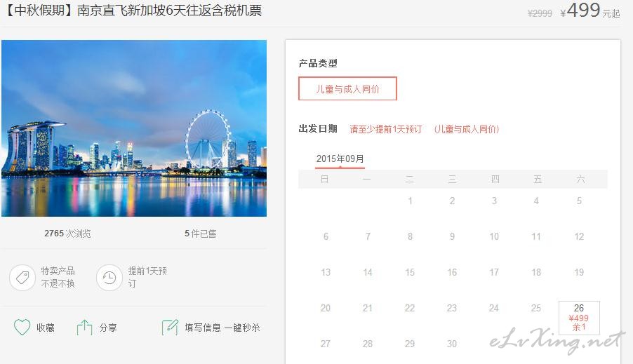Viewport: 633px width, 364px height.
Task: Click the 2765 次浏览 view count
Action: click(67, 234)
